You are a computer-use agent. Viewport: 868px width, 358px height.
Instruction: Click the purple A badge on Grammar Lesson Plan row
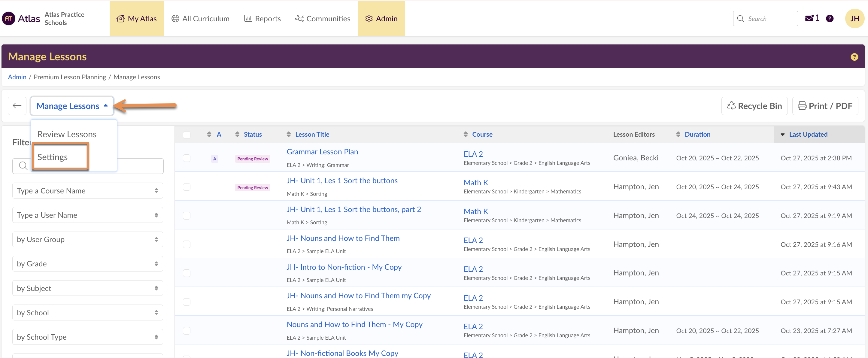pos(215,159)
